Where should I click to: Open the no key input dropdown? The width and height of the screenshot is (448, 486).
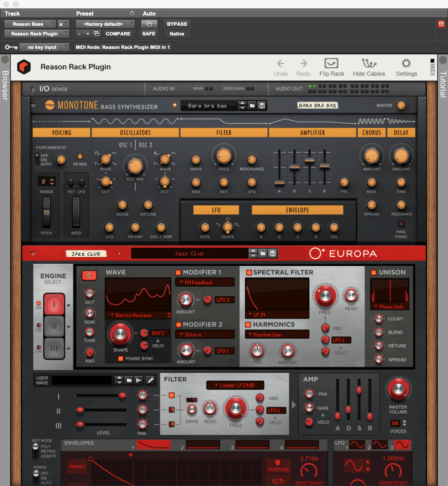pos(44,47)
